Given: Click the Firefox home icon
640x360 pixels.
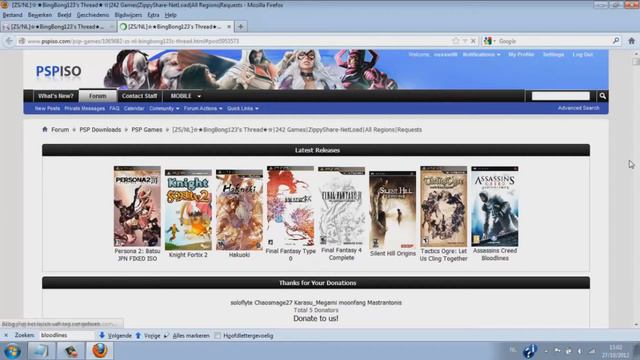Looking at the screenshot, I should click(631, 41).
